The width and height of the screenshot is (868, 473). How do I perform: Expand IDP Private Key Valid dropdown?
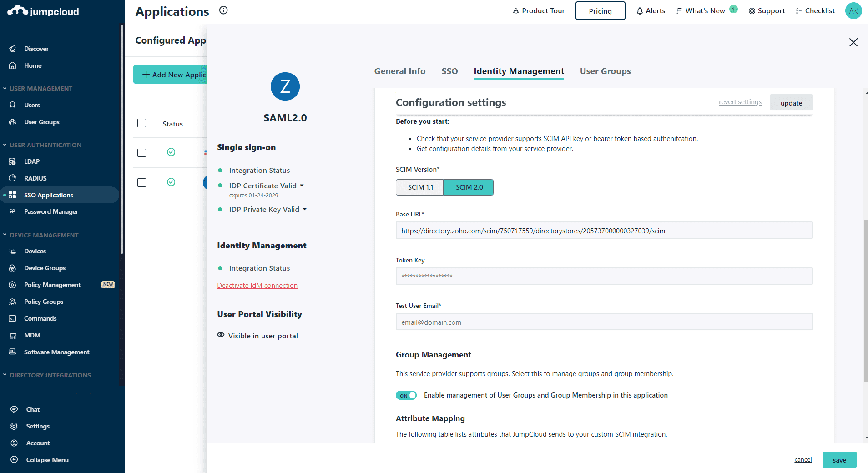(304, 209)
